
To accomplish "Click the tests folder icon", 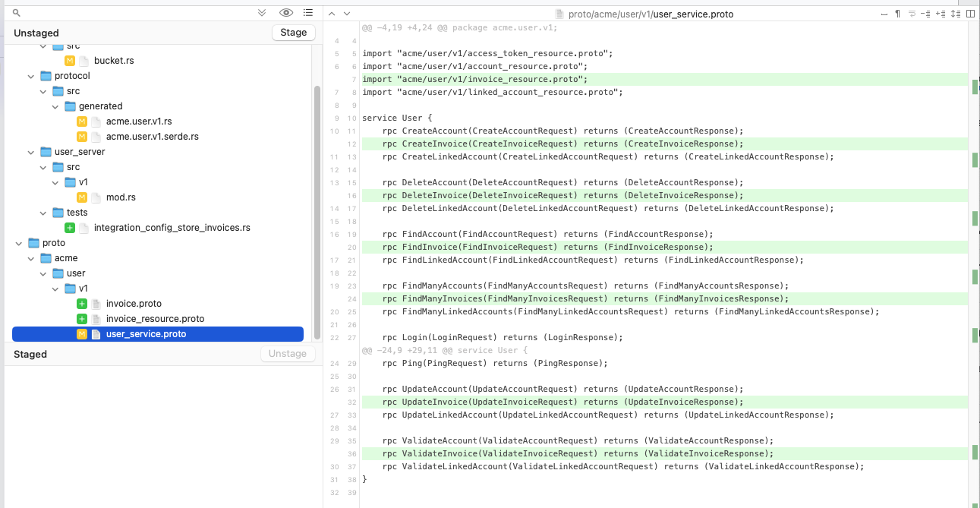I will 58,213.
